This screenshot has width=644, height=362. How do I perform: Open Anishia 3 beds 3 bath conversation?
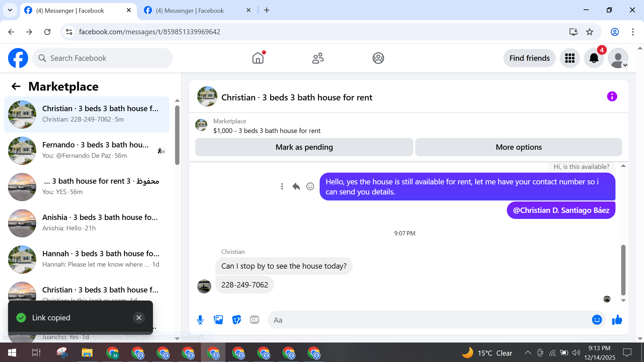click(x=87, y=223)
